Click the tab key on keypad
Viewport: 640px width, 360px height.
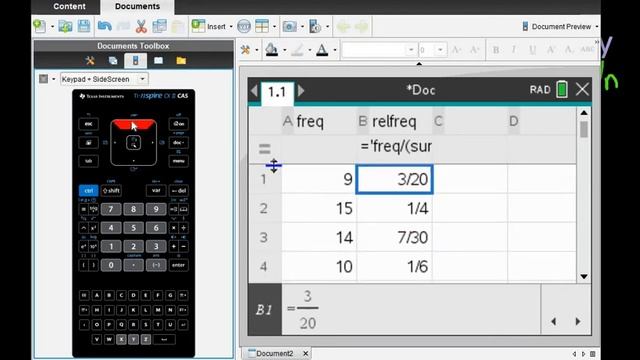tap(88, 161)
